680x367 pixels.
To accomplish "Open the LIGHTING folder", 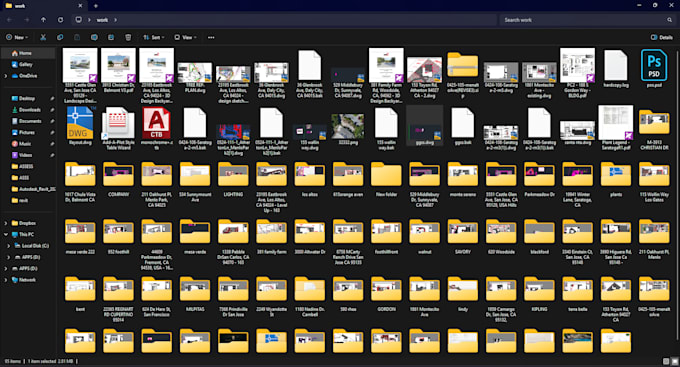I will coord(233,175).
